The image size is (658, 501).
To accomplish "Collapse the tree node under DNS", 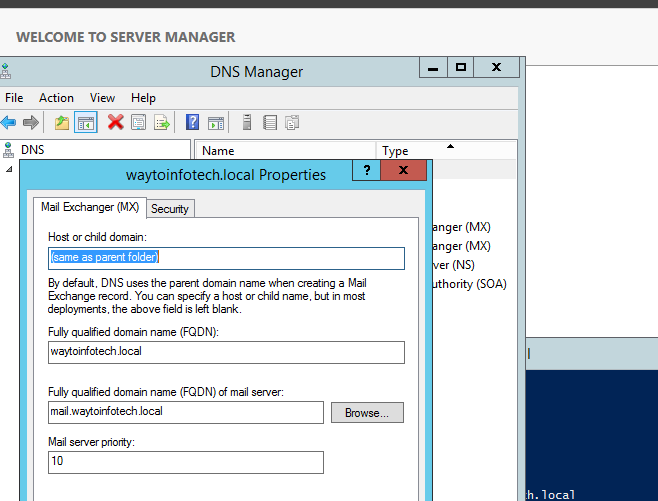I will pos(9,169).
